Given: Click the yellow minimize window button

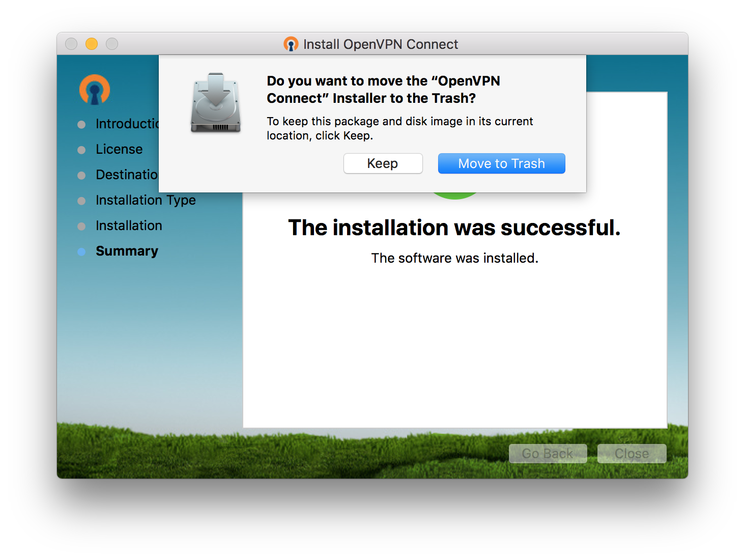Looking at the screenshot, I should click(92, 44).
